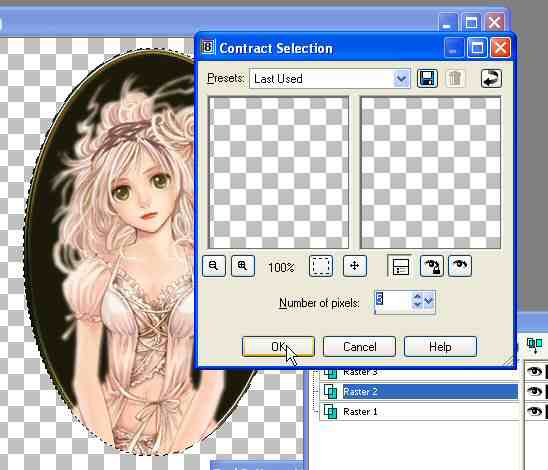The width and height of the screenshot is (548, 470).
Task: Click the 100% zoom level text
Action: 281,268
